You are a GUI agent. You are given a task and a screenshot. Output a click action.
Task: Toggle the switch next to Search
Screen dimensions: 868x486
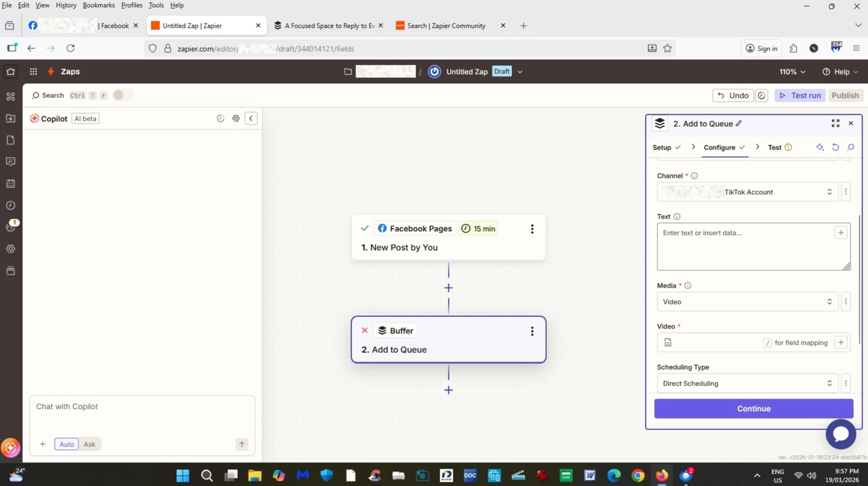(x=122, y=95)
